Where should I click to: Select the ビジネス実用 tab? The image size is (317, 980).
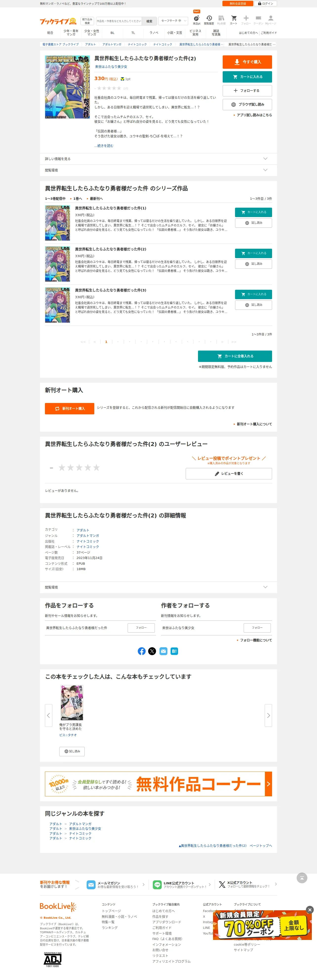pos(195,33)
